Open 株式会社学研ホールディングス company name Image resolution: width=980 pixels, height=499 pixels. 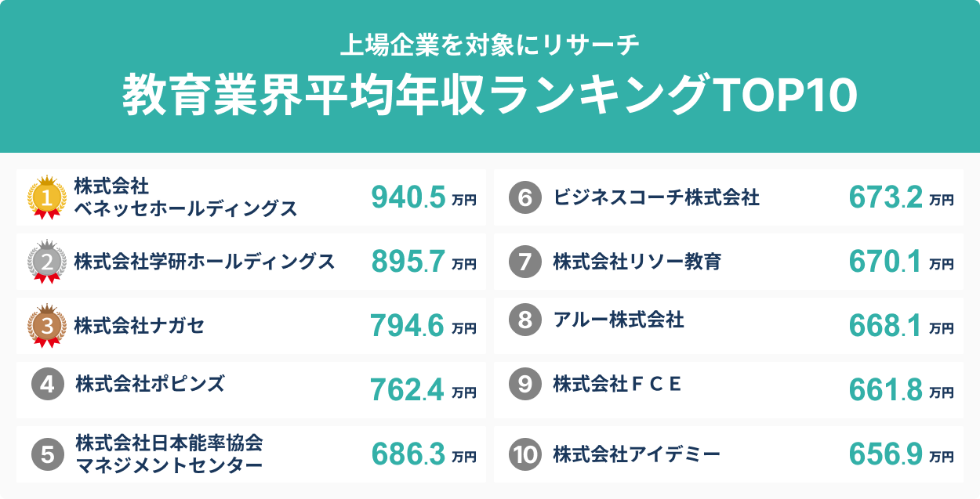[x=205, y=262]
